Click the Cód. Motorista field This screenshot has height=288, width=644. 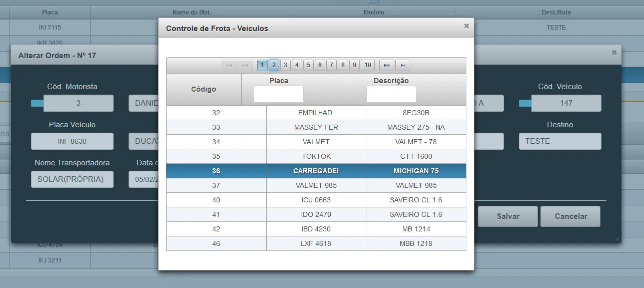[79, 103]
